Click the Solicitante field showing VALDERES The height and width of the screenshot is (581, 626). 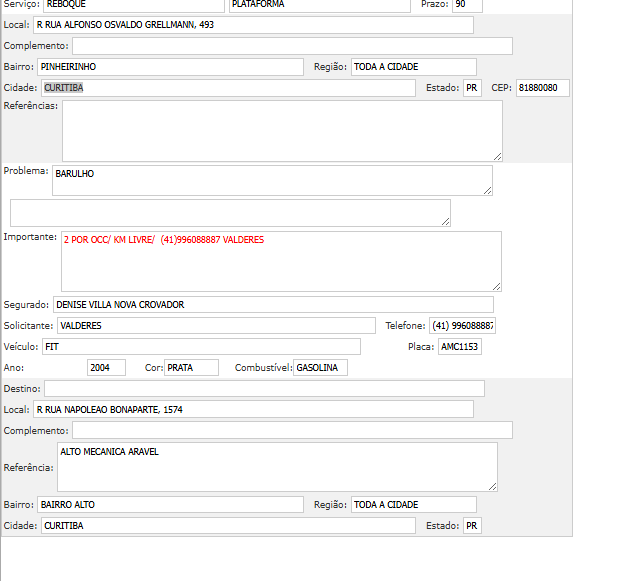tap(216, 326)
